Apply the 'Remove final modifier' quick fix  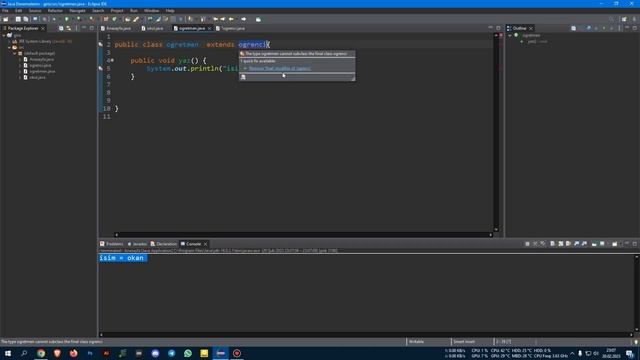pyautogui.click(x=280, y=68)
